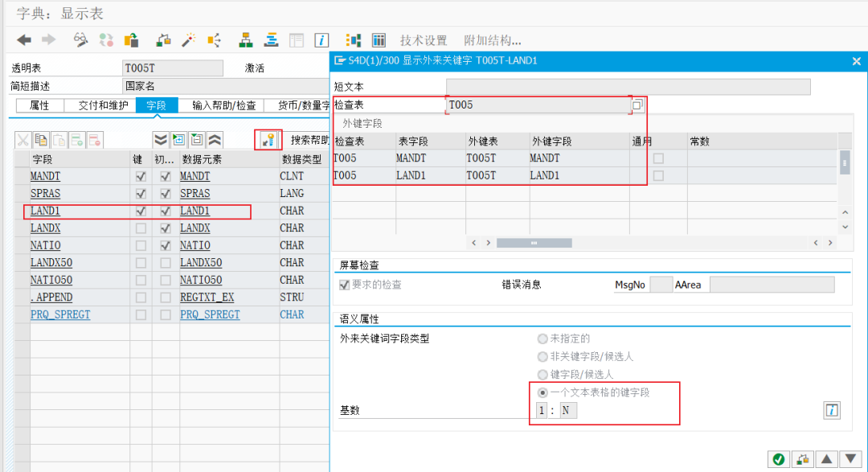Click the check consistency icon in main toolbar

(x=162, y=40)
